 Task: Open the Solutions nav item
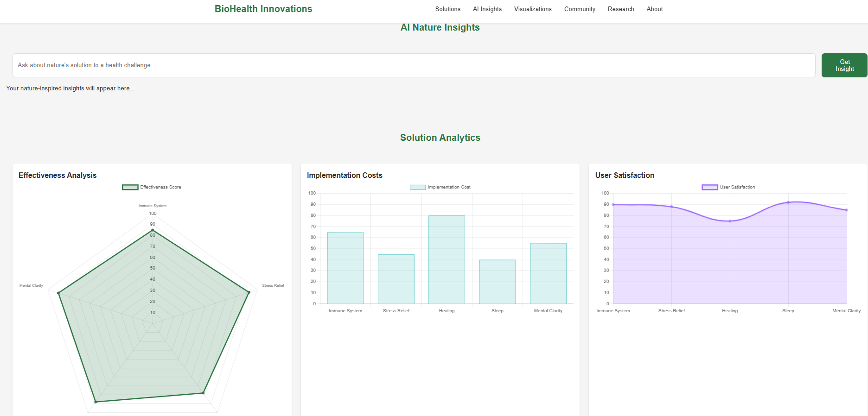click(x=448, y=9)
